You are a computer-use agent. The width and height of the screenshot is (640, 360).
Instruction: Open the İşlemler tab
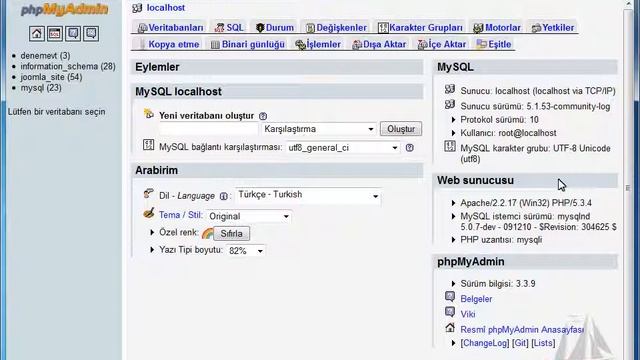(318, 44)
